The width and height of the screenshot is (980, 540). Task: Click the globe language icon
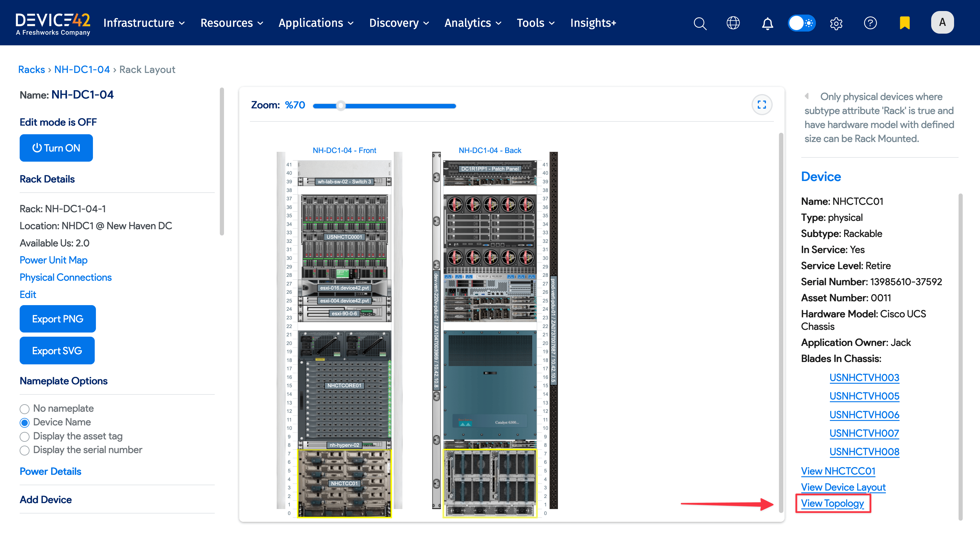pos(733,23)
